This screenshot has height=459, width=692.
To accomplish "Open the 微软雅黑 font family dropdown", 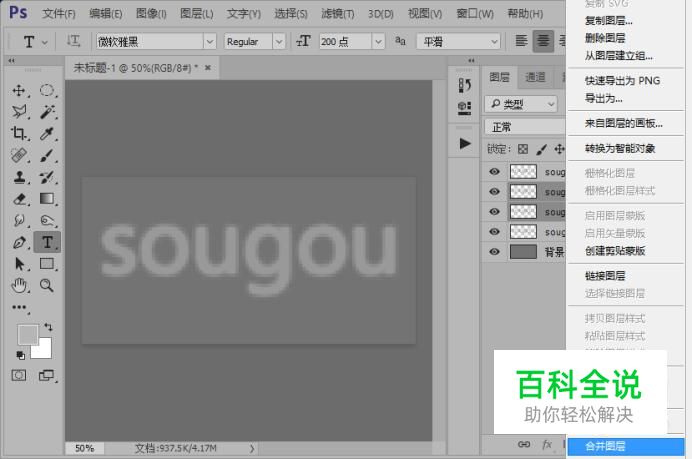I will click(210, 41).
